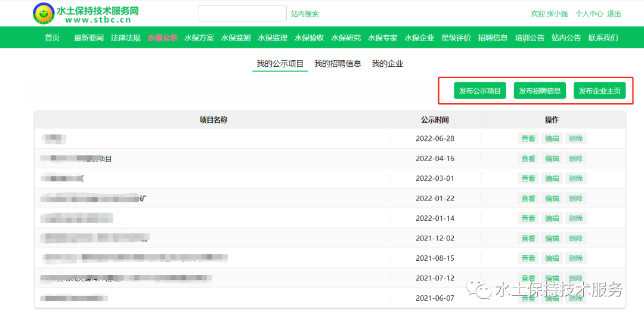Open 水保企业 nav item

419,38
